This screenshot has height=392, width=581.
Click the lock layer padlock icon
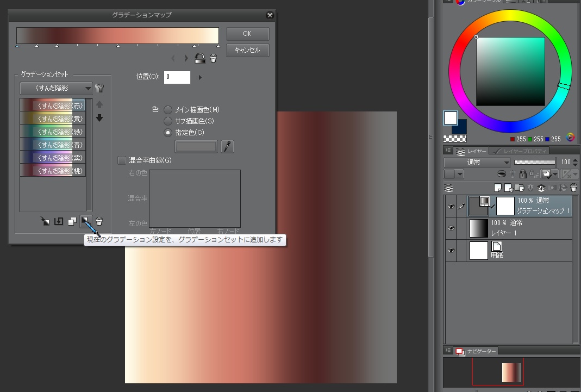[x=522, y=175]
